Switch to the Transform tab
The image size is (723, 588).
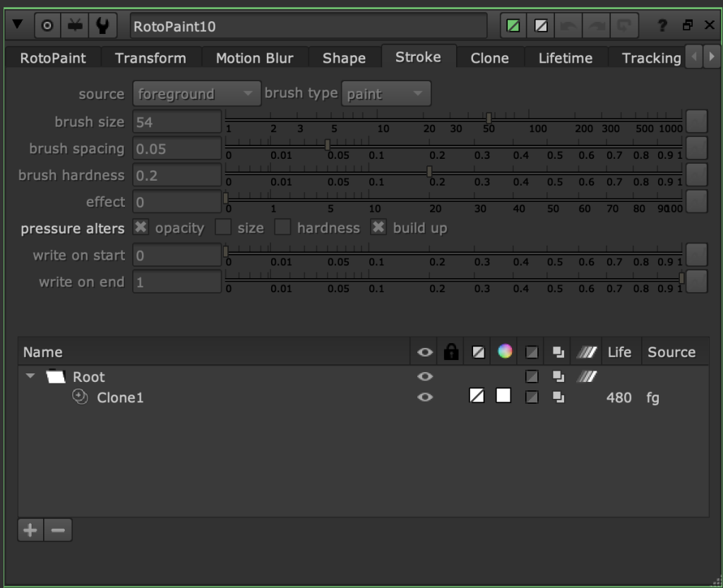coord(150,58)
